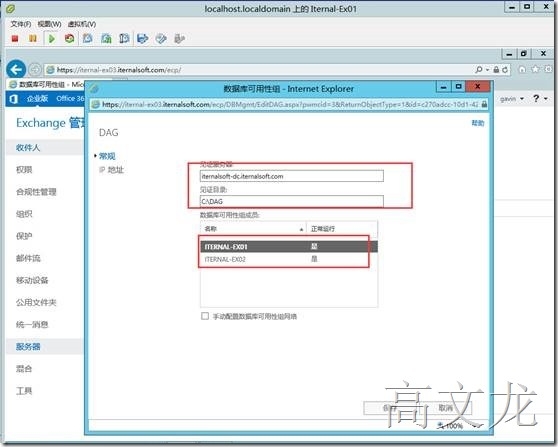Click the green power on icon
The image size is (558, 447).
[52, 38]
